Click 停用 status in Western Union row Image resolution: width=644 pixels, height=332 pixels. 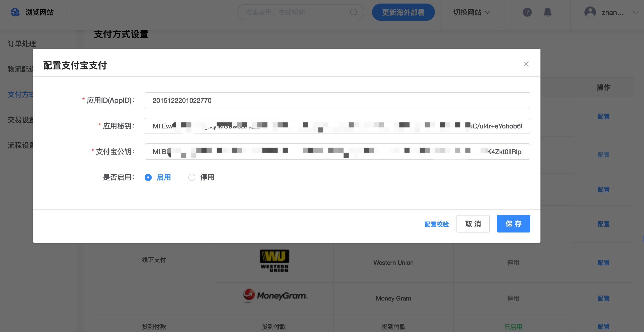coord(513,262)
